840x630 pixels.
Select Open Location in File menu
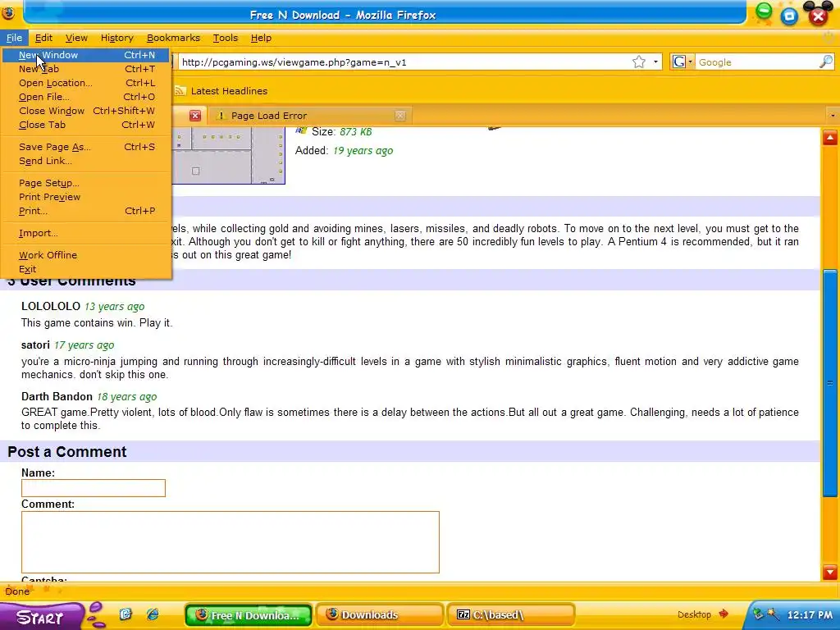coord(85,83)
